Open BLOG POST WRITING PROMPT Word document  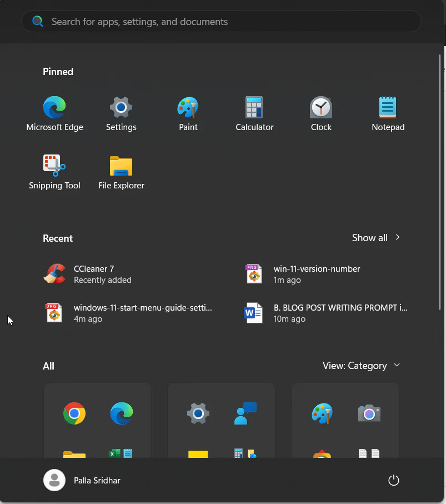pos(325,313)
